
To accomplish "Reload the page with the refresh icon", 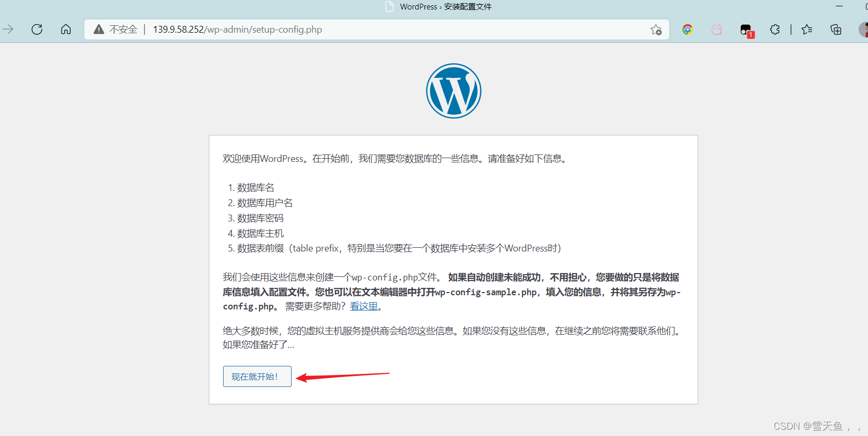I will tap(37, 30).
